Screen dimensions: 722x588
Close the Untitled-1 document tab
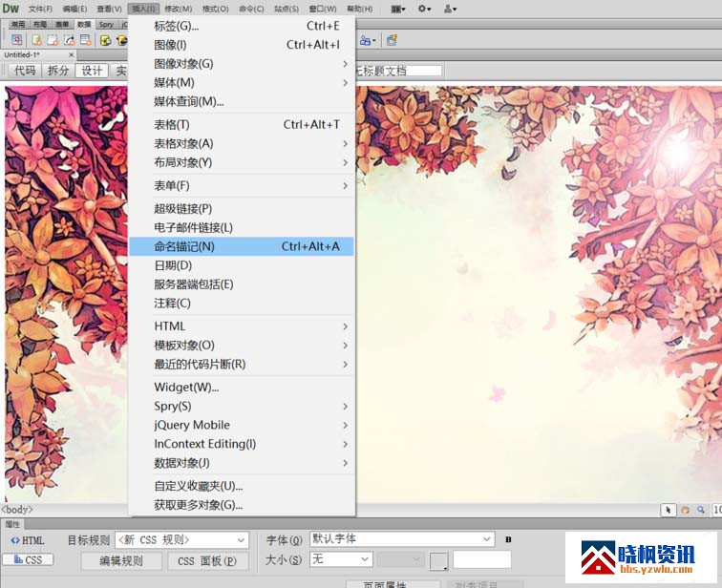click(x=71, y=54)
